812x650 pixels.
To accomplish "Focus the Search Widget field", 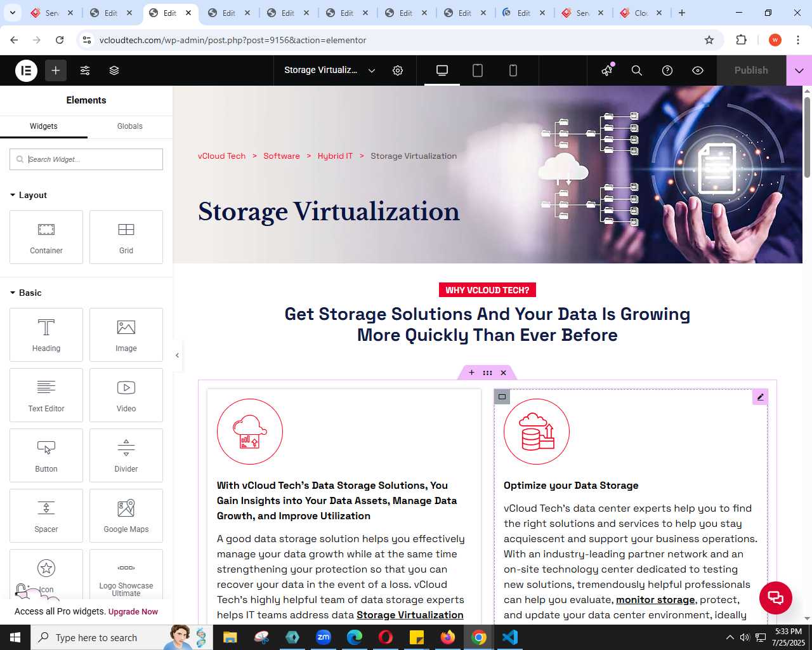I will coord(86,159).
